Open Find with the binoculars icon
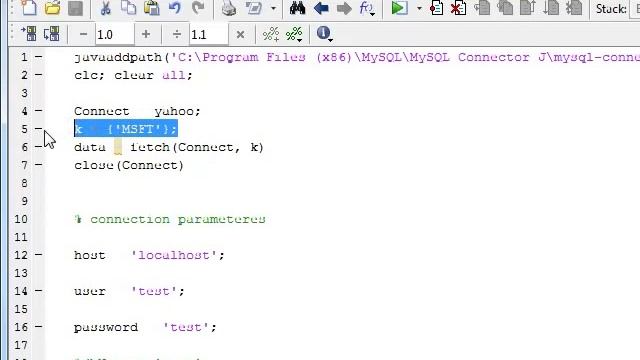The image size is (640, 360). (297, 8)
